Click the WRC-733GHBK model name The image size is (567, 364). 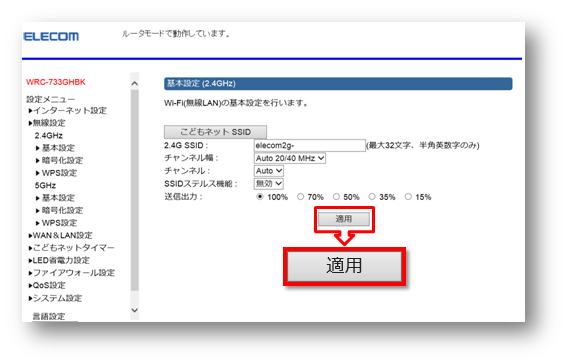[56, 82]
